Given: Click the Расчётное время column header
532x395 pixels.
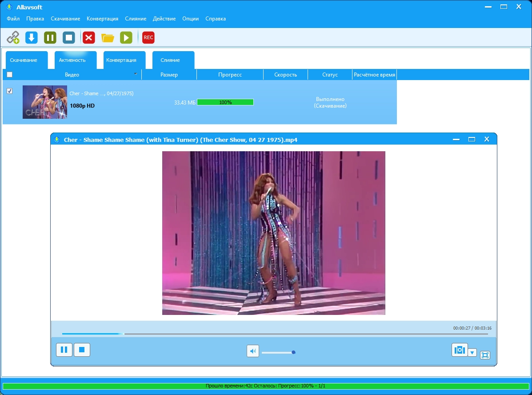Looking at the screenshot, I should 375,75.
